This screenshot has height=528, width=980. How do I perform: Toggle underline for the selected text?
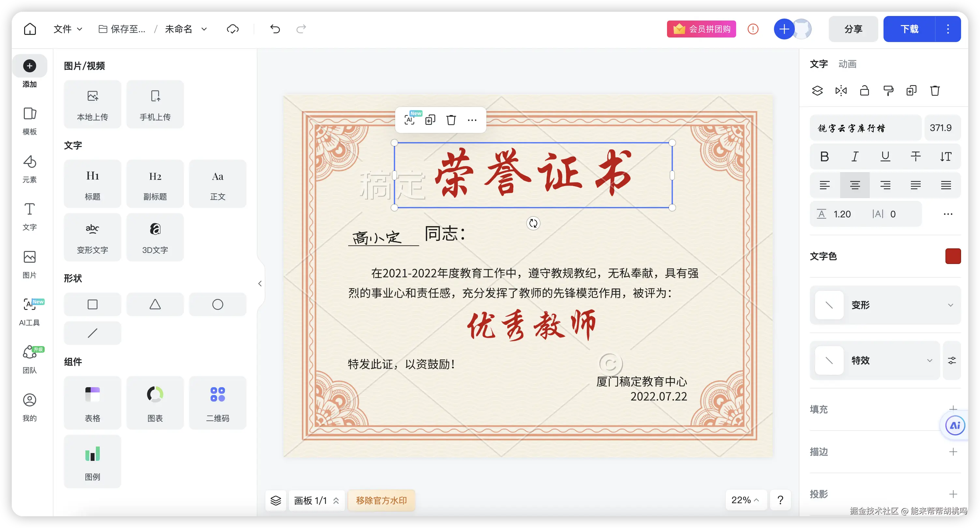[885, 156]
